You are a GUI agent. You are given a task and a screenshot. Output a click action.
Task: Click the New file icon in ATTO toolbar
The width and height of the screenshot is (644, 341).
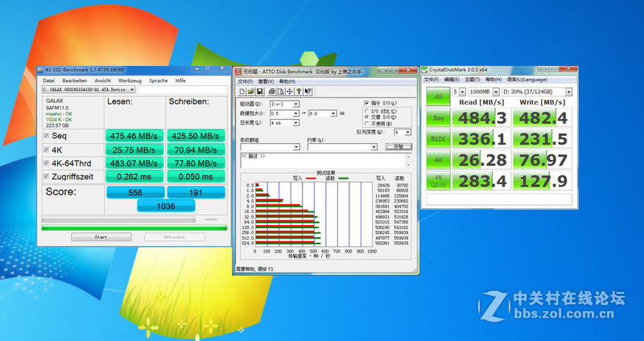[x=242, y=91]
